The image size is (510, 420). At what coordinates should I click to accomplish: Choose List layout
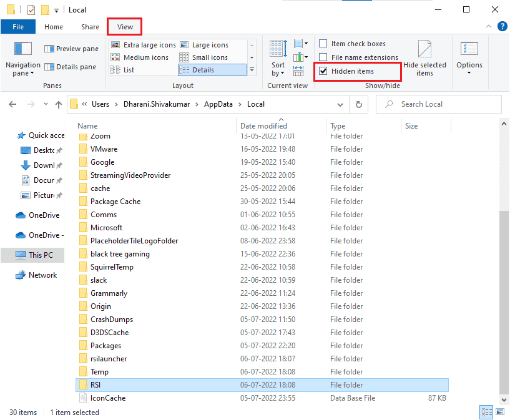point(122,70)
